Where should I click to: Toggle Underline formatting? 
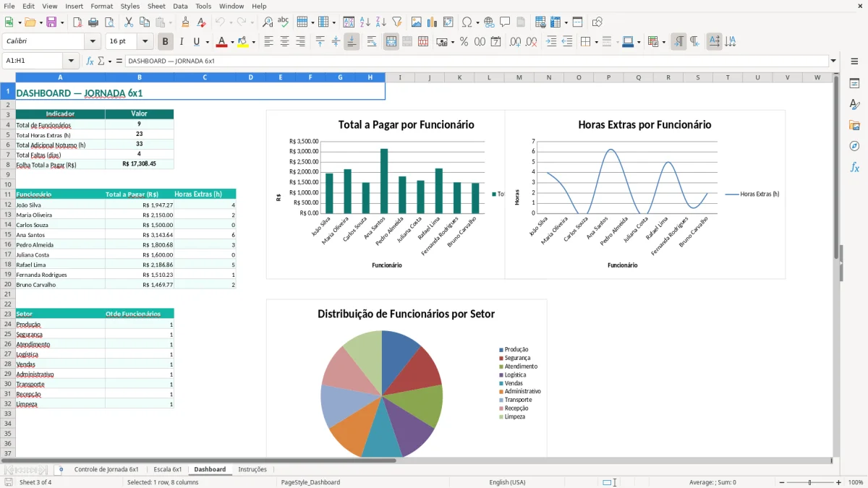pyautogui.click(x=197, y=42)
